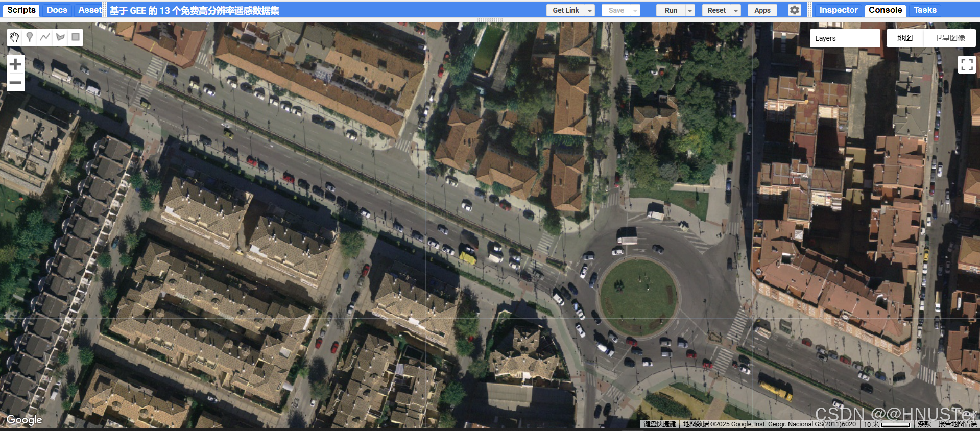
Task: Open the 条款 terms link
Action: [x=924, y=424]
